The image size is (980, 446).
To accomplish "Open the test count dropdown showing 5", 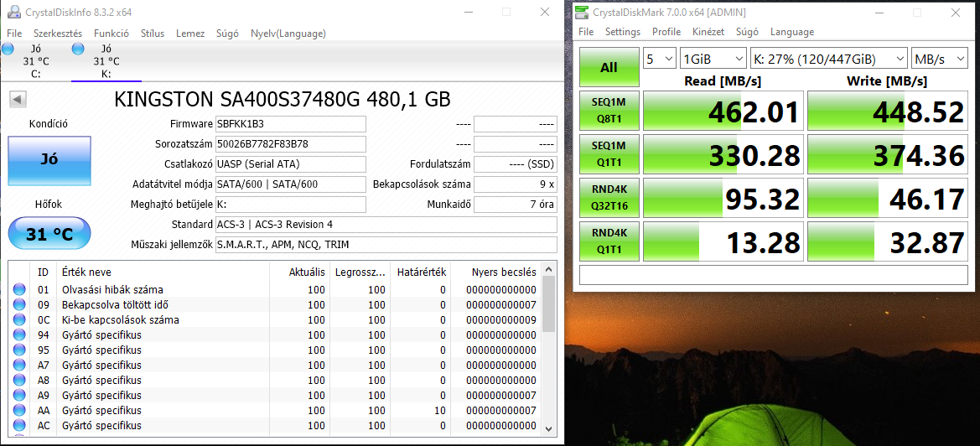I will [660, 59].
